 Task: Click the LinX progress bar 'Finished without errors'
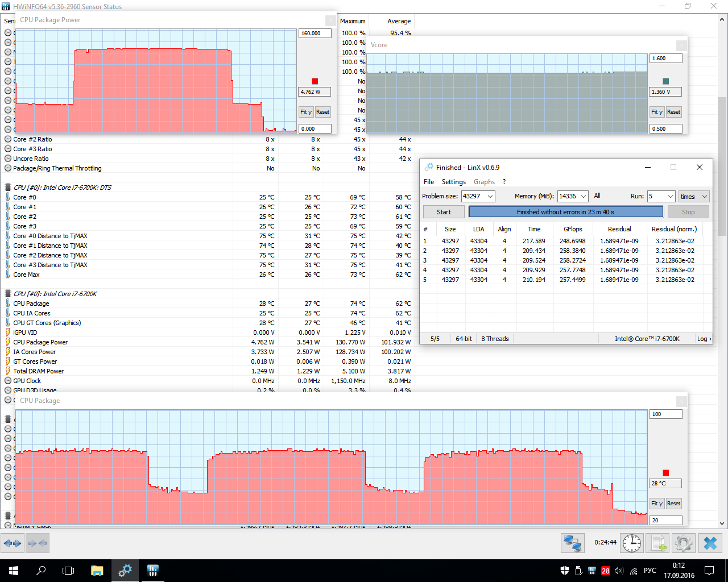pyautogui.click(x=566, y=212)
